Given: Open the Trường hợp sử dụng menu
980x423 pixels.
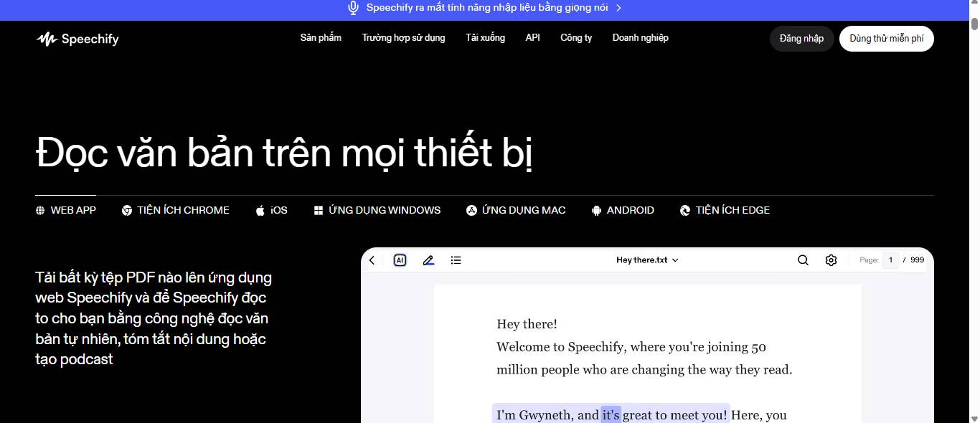Looking at the screenshot, I should click(x=403, y=38).
